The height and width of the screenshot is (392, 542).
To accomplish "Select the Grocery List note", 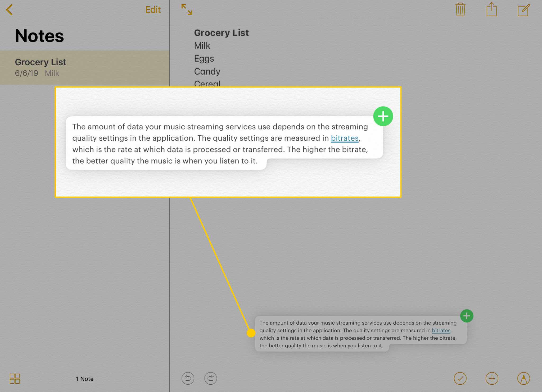I will click(x=85, y=67).
